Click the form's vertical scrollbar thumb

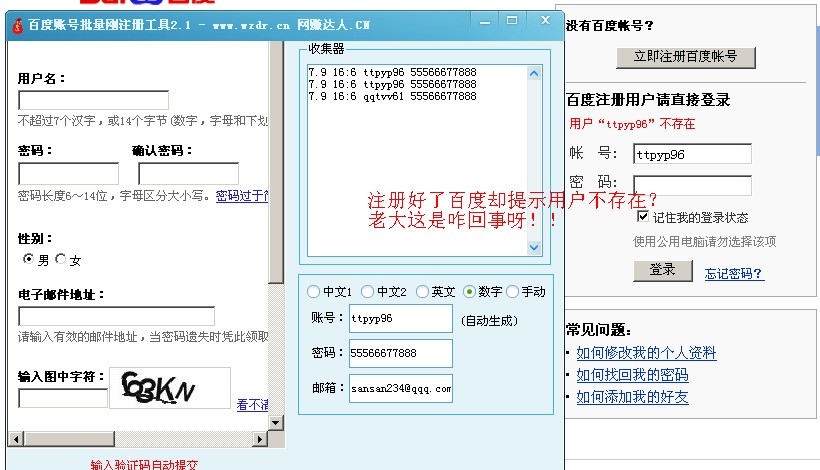click(276, 162)
